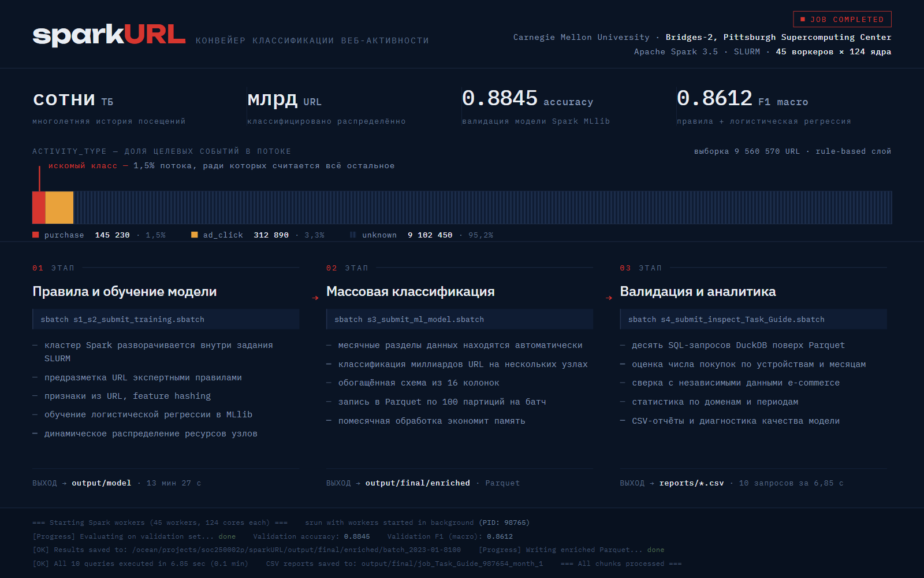Screen dimensions: 924x578
Task: Click the bullet десять SQL-запросов DuckDB поверх Parquet
Action: (x=738, y=345)
